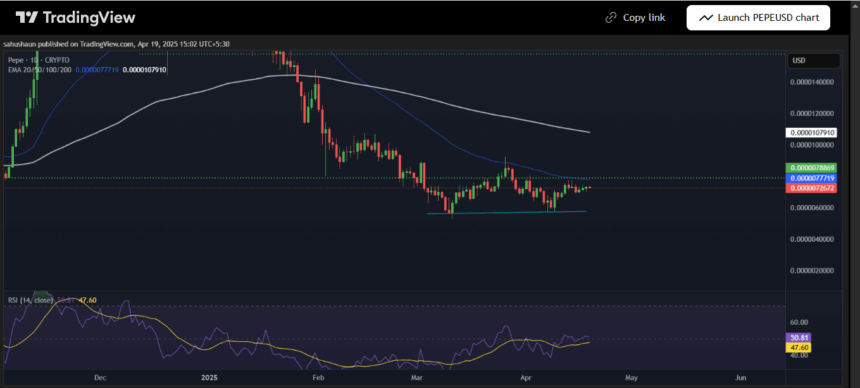This screenshot has width=860, height=388.
Task: Click the 0.0000060000 price axis label
Action: pos(812,207)
